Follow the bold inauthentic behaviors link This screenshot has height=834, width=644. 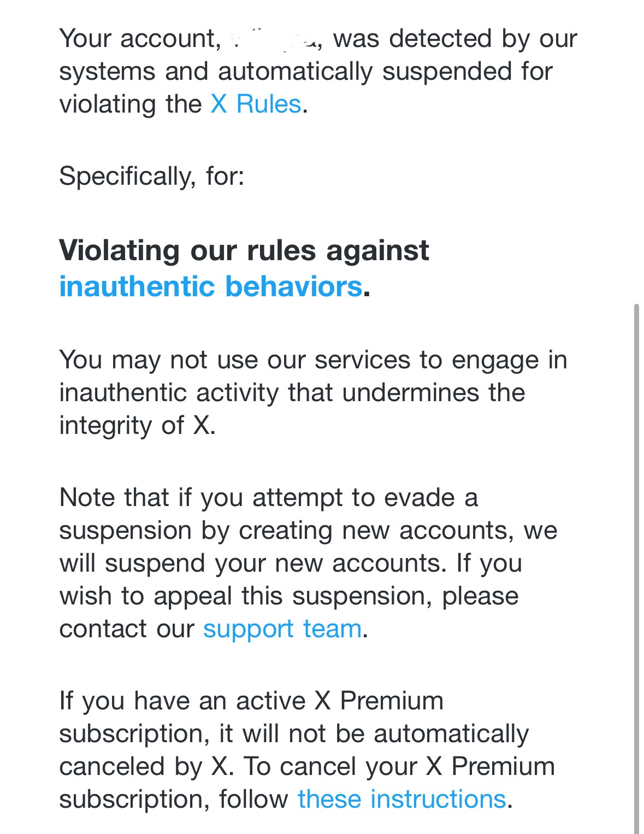coord(211,286)
